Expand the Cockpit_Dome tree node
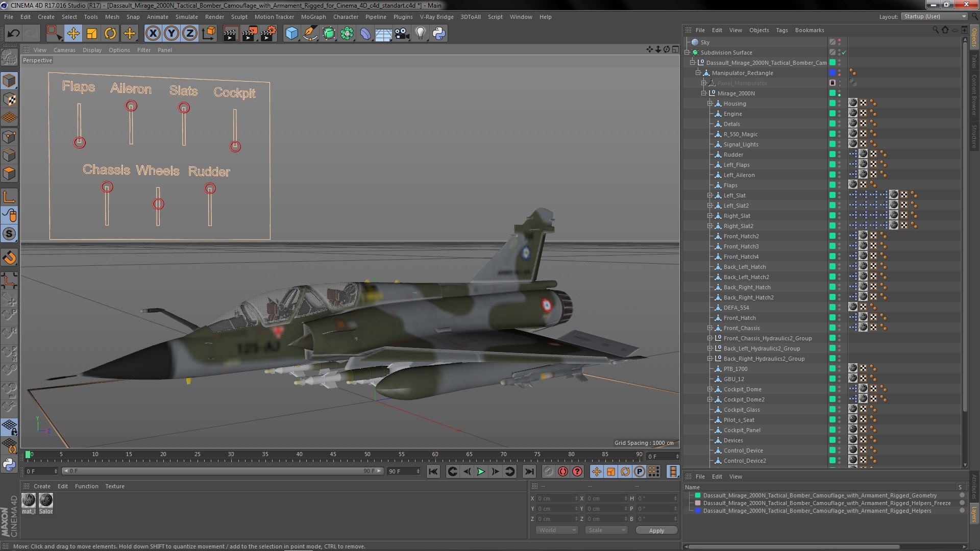980x551 pixels. tap(709, 389)
